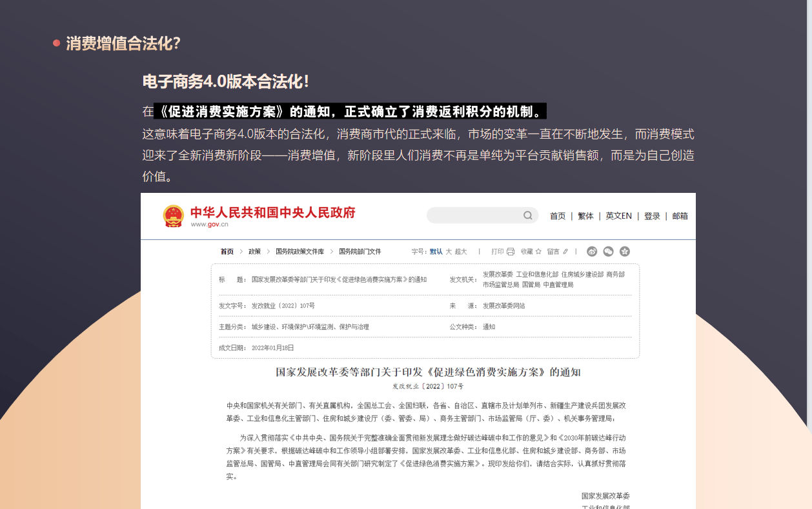Image resolution: width=812 pixels, height=509 pixels.
Task: Click the www.gov.cn address text
Action: pyautogui.click(x=209, y=225)
